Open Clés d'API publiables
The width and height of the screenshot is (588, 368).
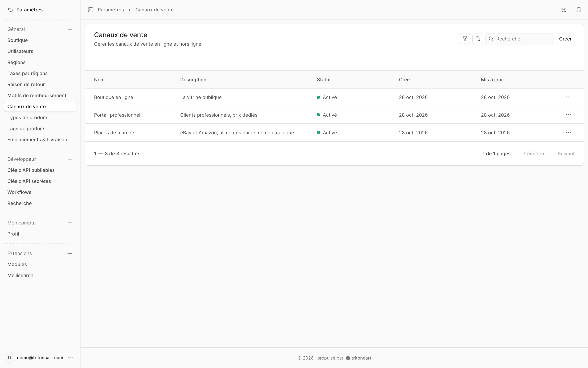(40, 170)
